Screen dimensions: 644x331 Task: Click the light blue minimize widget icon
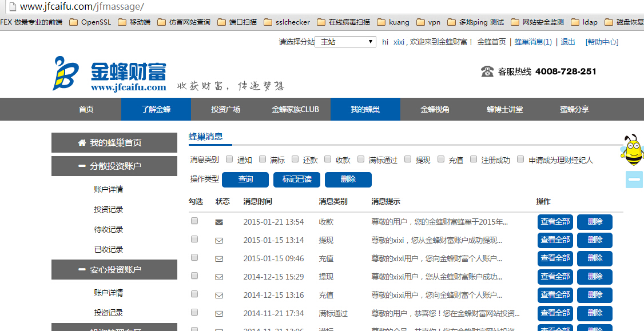[634, 180]
